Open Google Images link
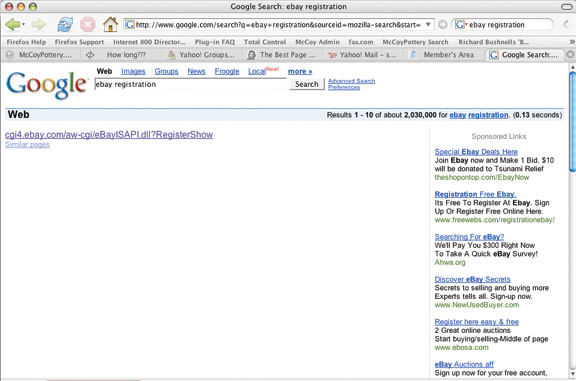The image size is (576, 381). click(133, 71)
